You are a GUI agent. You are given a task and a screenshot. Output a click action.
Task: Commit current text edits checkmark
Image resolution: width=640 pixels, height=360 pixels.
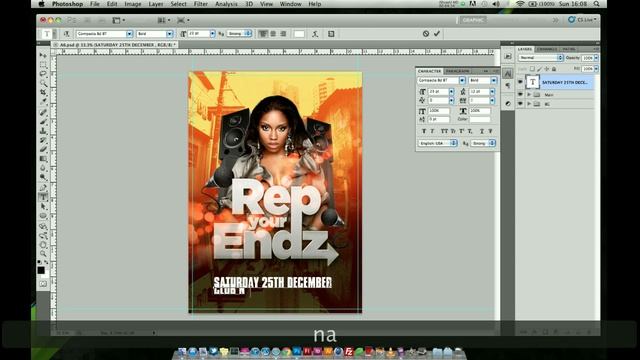(437, 34)
